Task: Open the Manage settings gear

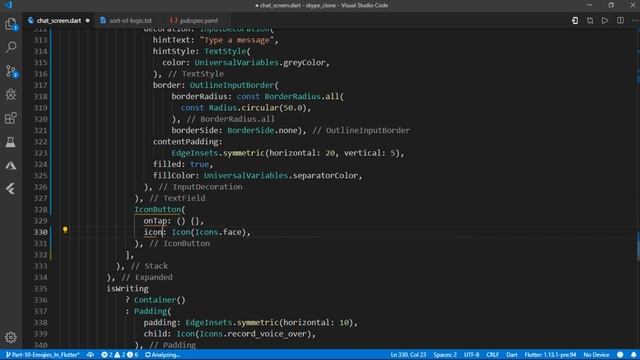Action: point(11,337)
